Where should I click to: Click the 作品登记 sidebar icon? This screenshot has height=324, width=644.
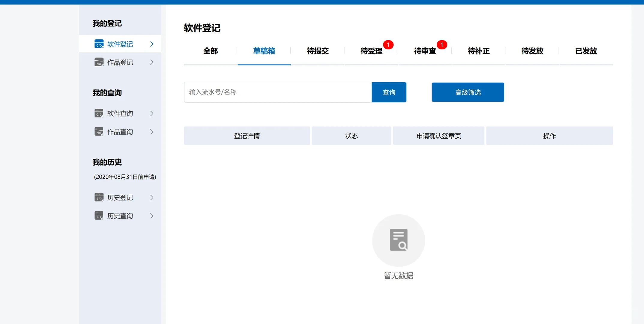click(99, 62)
